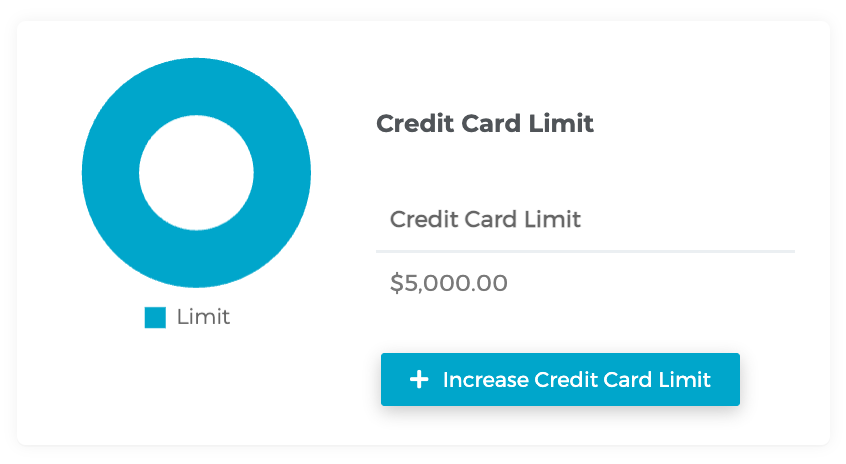Click the $5,000.00 limit amount
The image size is (846, 464).
449,283
